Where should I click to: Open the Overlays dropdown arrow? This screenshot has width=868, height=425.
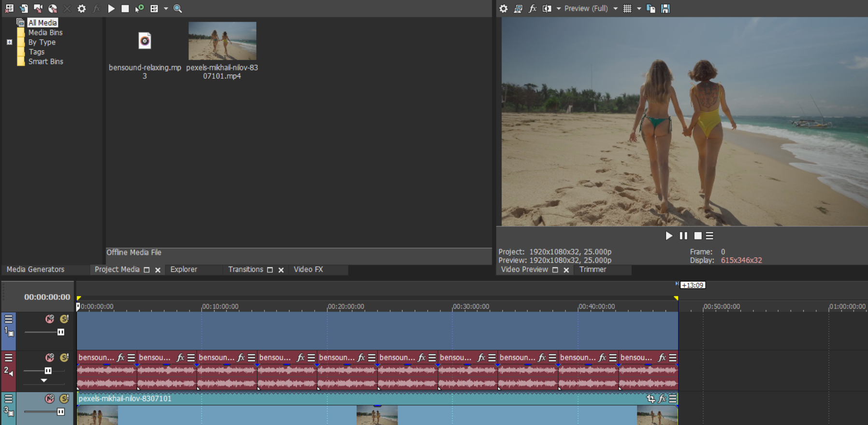click(639, 8)
